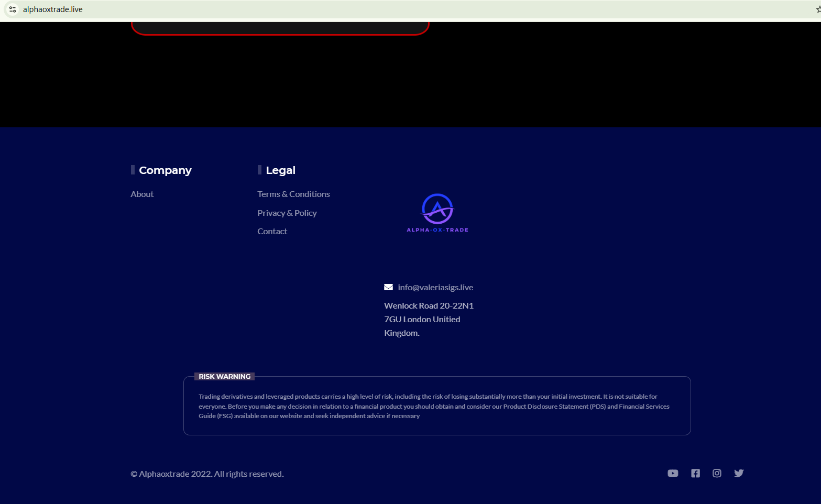Click the Company section heading

(x=165, y=170)
